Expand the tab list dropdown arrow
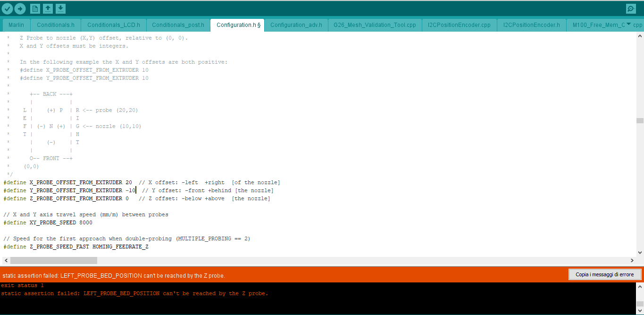 pos(628,24)
